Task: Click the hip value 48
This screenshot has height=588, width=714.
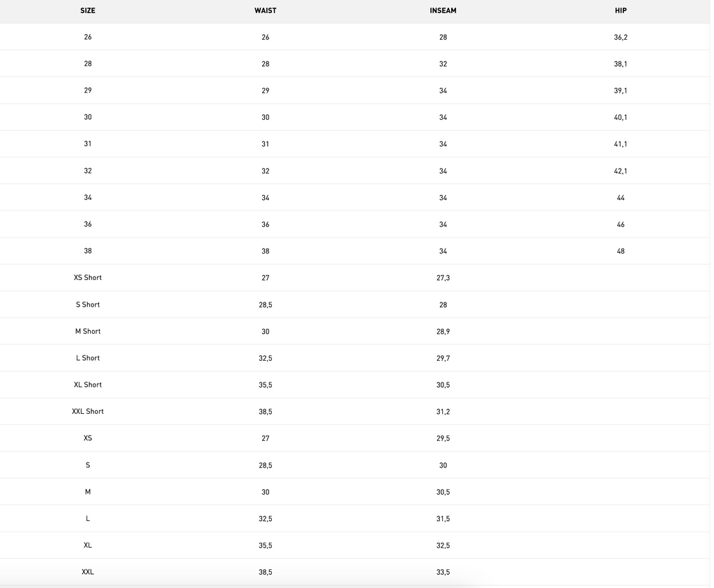Action: [621, 252]
